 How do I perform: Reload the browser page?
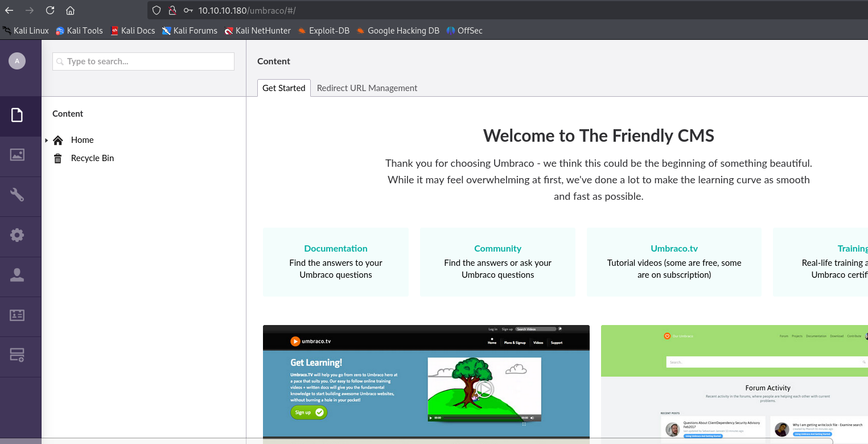(50, 10)
